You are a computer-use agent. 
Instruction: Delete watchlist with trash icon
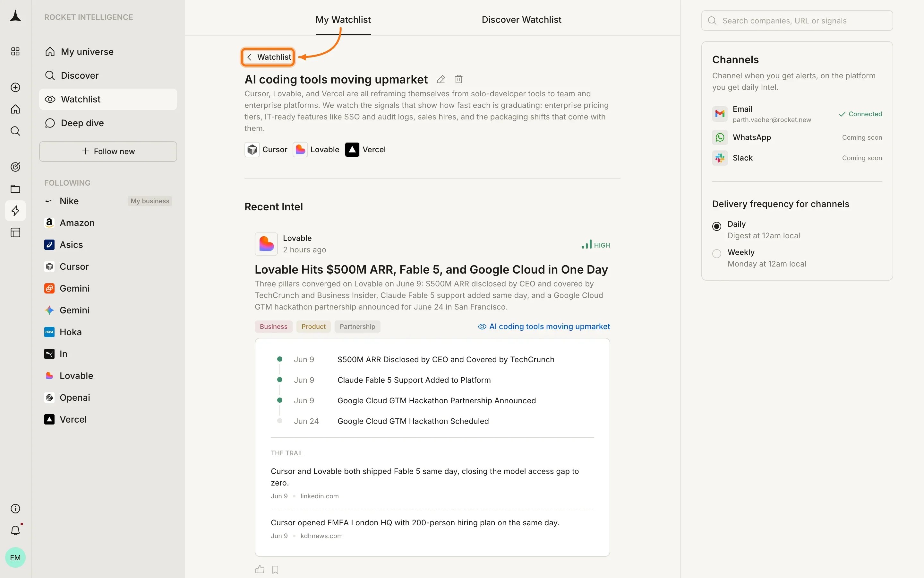pyautogui.click(x=458, y=80)
